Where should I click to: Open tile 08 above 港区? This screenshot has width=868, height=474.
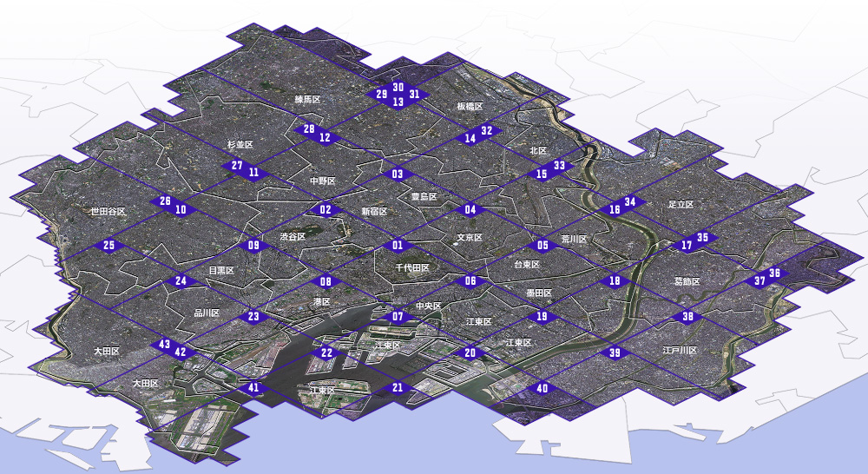(x=325, y=281)
